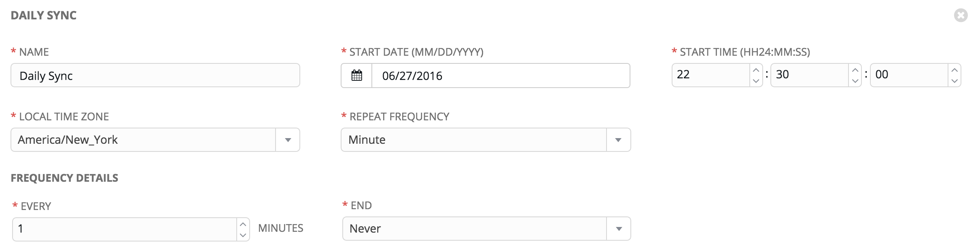
Task: Decrement the Every minutes interval
Action: click(243, 235)
